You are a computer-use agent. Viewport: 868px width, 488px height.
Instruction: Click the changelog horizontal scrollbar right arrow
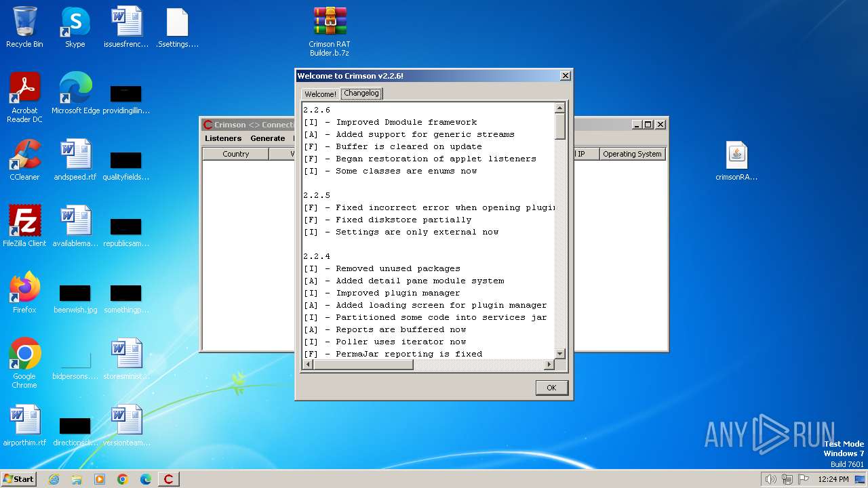pos(549,365)
